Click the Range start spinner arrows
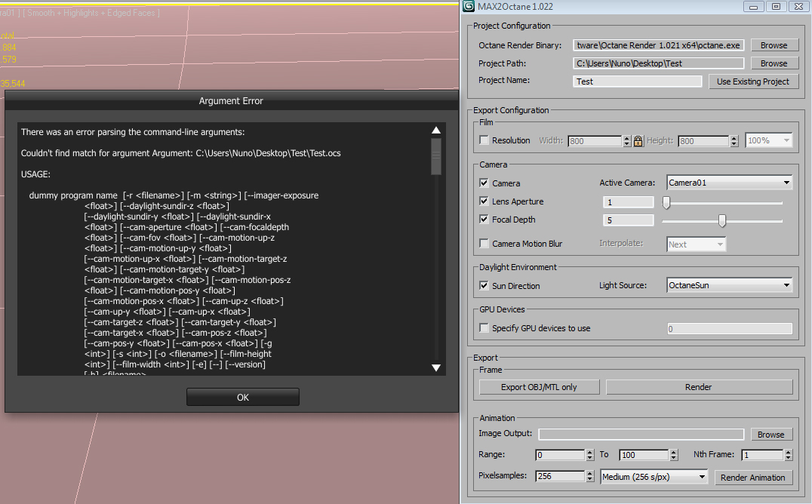This screenshot has width=812, height=504. coord(590,455)
